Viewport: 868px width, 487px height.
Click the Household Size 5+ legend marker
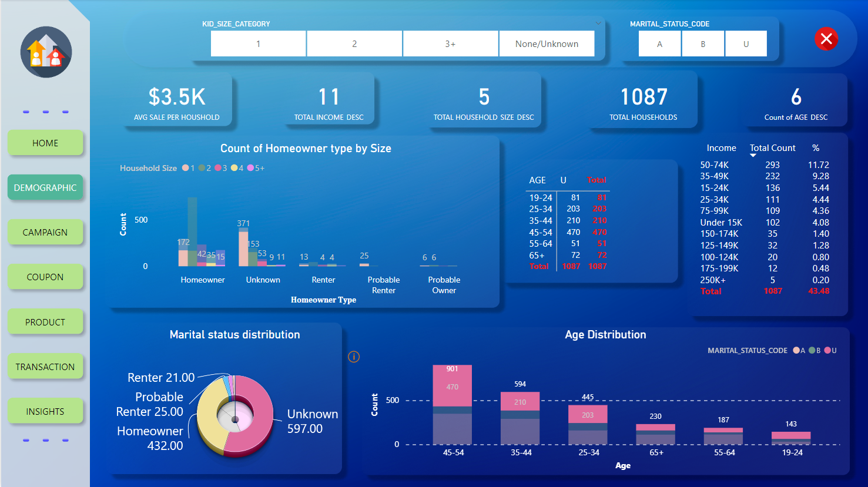point(251,168)
